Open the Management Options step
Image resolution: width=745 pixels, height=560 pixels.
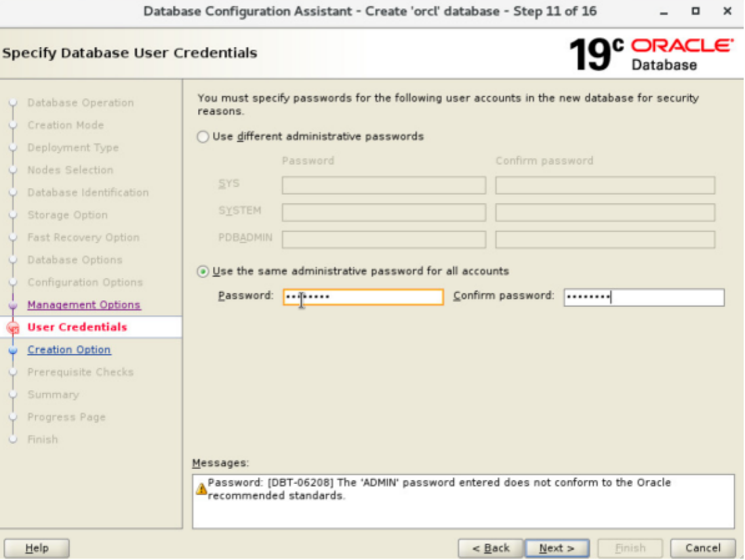tap(83, 305)
